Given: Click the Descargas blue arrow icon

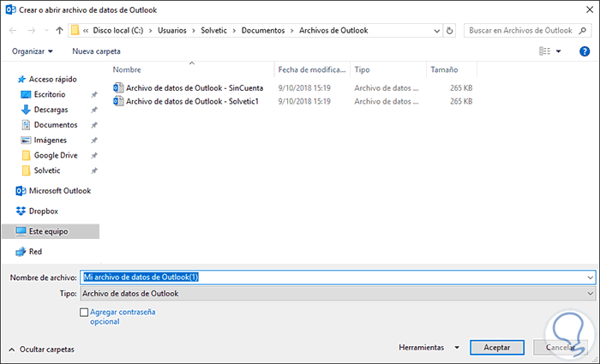Looking at the screenshot, I should coord(26,110).
